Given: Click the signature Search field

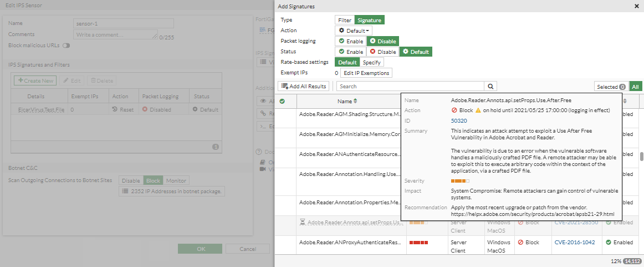Looking at the screenshot, I should (x=410, y=87).
